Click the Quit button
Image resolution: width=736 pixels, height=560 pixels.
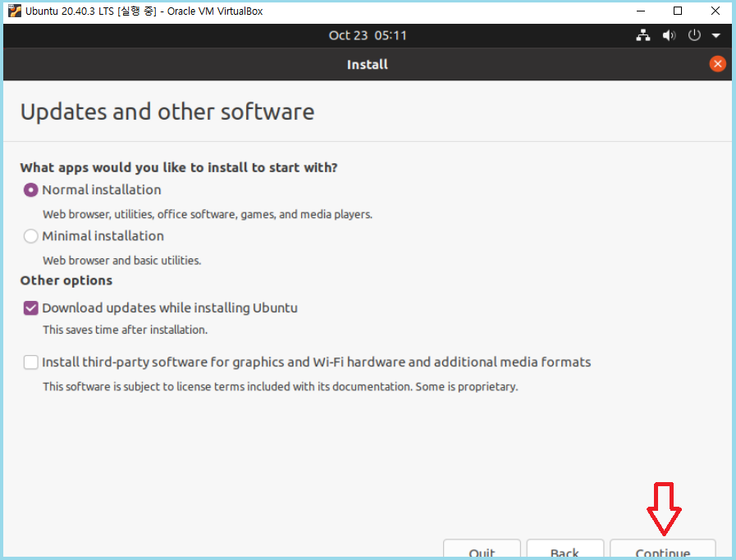[482, 549]
